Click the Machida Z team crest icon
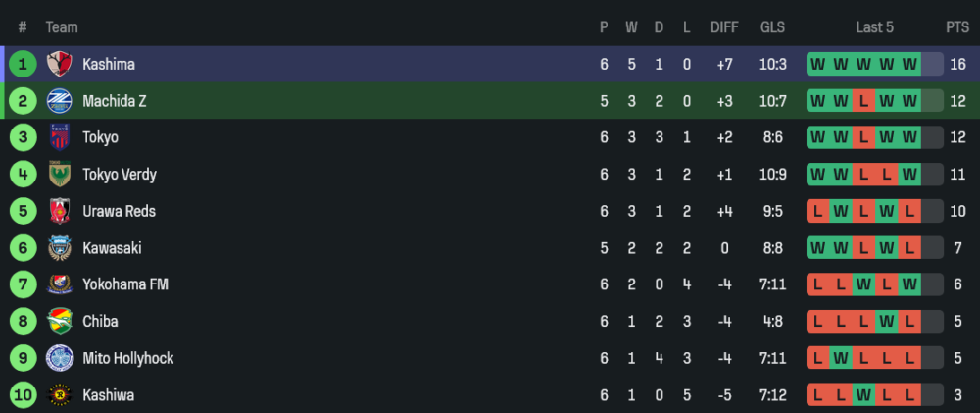Screen dimensions: 980x413 pyautogui.click(x=59, y=101)
